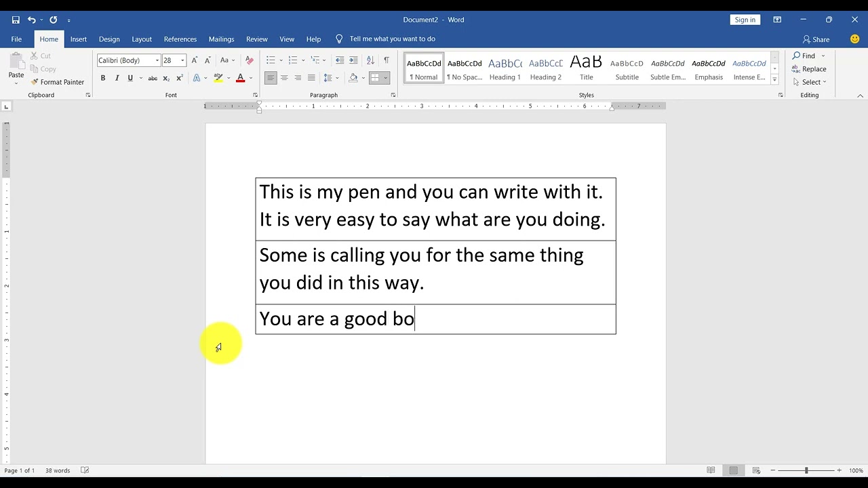
Task: Switch to the Layout tab
Action: click(142, 39)
